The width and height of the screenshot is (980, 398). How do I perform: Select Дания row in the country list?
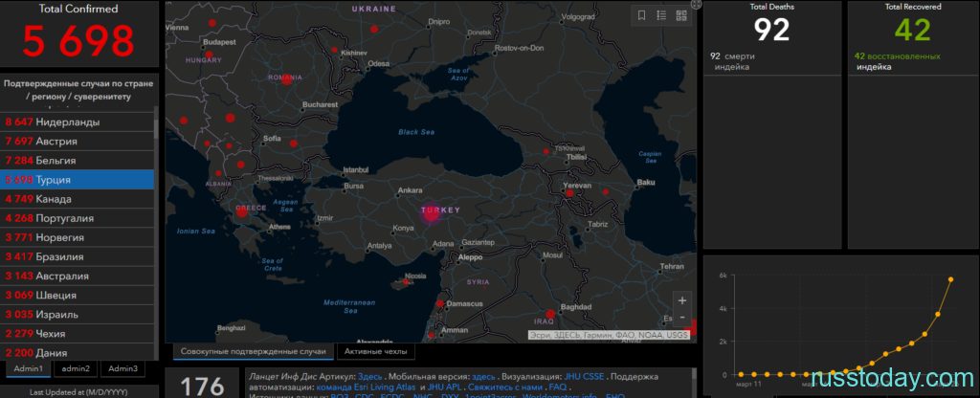(x=77, y=352)
